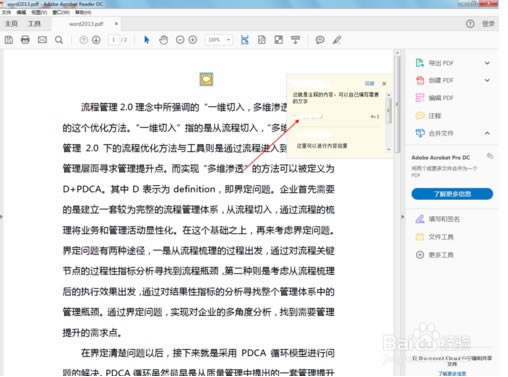Click the page number field showing 1
The image size is (508, 377).
click(113, 40)
